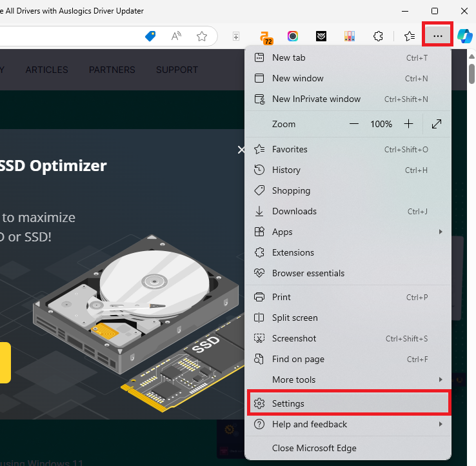
Task: Click the yellow button on the popup
Action: (5, 363)
